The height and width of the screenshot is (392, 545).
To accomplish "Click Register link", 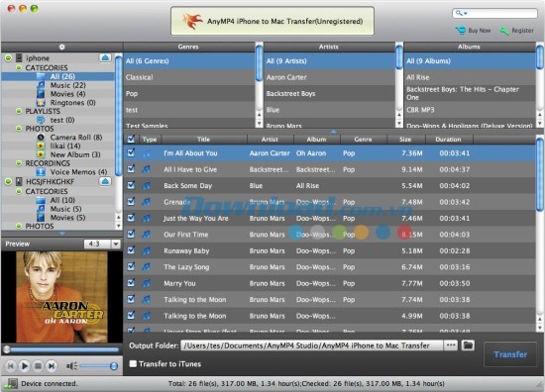I will click(522, 31).
